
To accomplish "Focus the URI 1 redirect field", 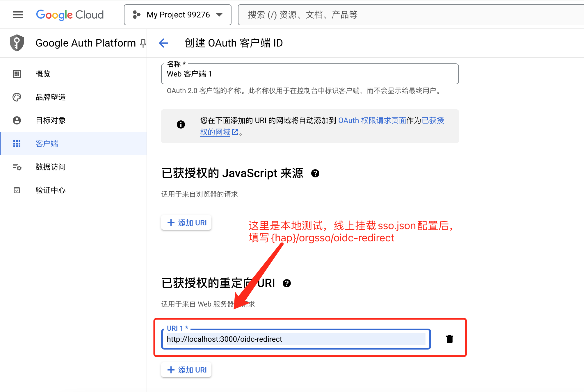I will point(296,339).
